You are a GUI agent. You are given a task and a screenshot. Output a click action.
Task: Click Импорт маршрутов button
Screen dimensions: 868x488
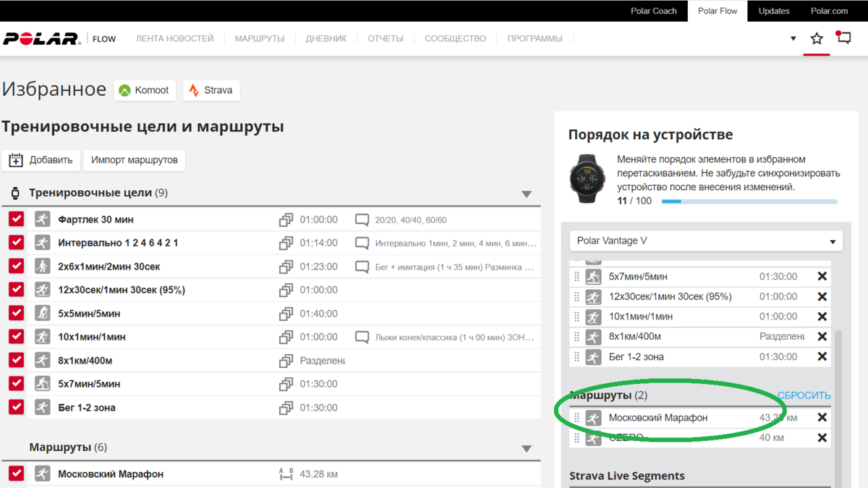point(135,160)
